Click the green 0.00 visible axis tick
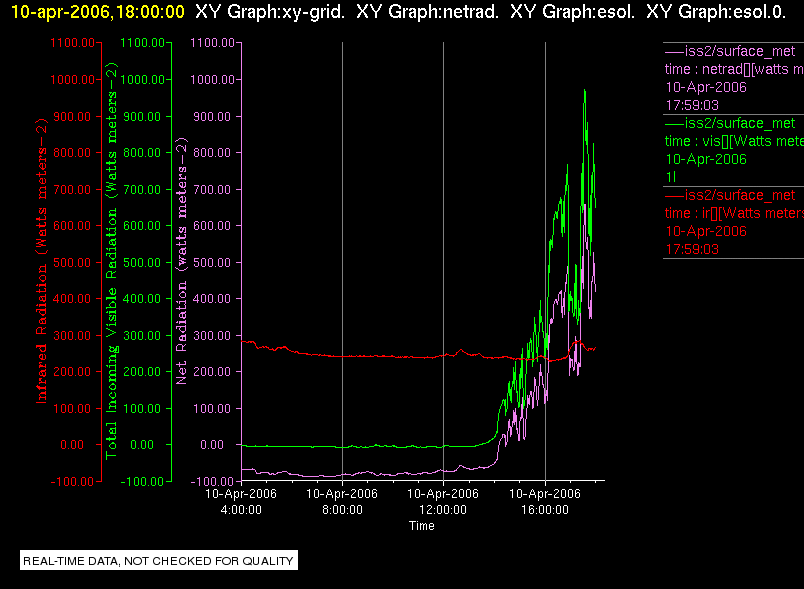Image resolution: width=804 pixels, height=589 pixels. point(142,445)
